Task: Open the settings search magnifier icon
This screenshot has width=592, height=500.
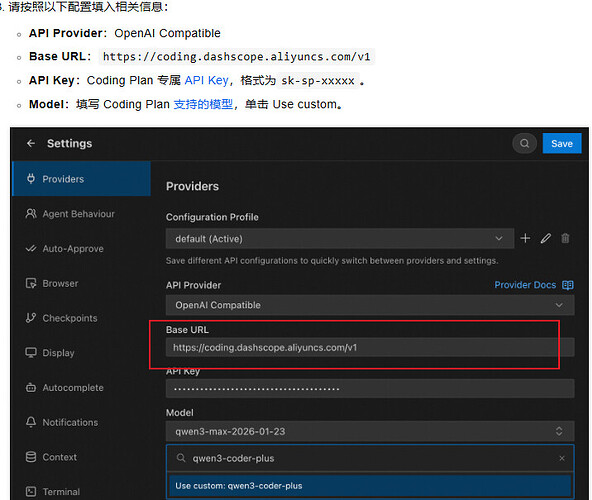Action: pyautogui.click(x=524, y=144)
